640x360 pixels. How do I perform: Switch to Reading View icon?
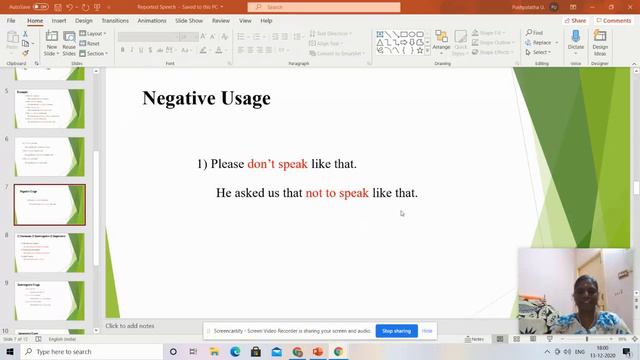pyautogui.click(x=533, y=339)
